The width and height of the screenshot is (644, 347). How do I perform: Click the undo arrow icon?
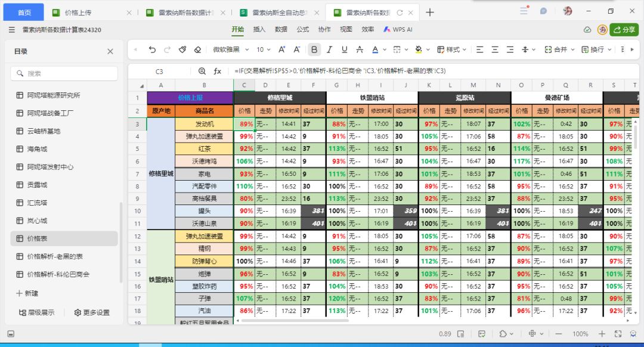coord(153,49)
